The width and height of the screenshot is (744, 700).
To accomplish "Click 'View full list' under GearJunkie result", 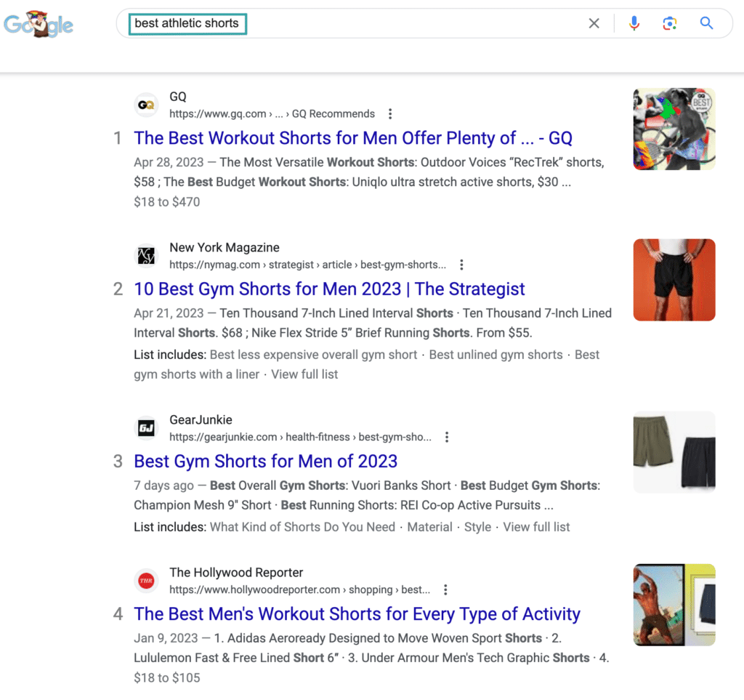I will (537, 527).
